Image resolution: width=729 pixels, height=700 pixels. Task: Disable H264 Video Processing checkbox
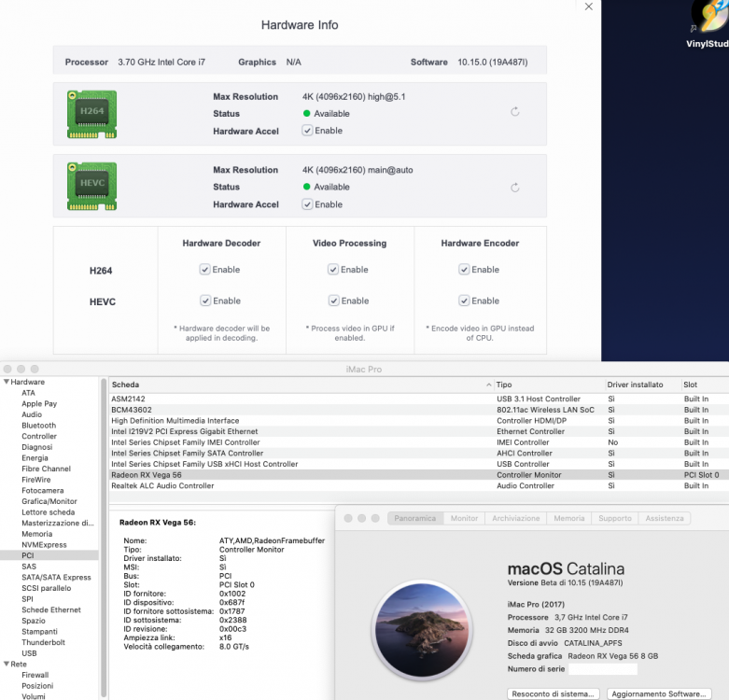tap(333, 270)
